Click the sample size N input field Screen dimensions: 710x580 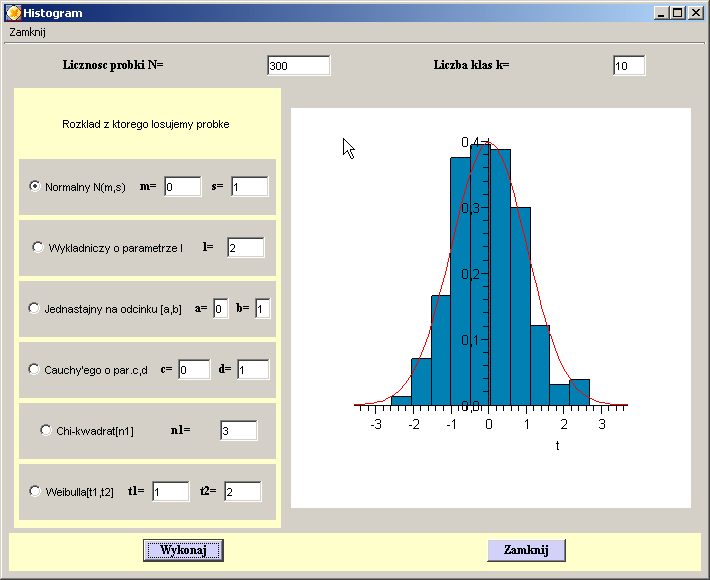click(298, 66)
